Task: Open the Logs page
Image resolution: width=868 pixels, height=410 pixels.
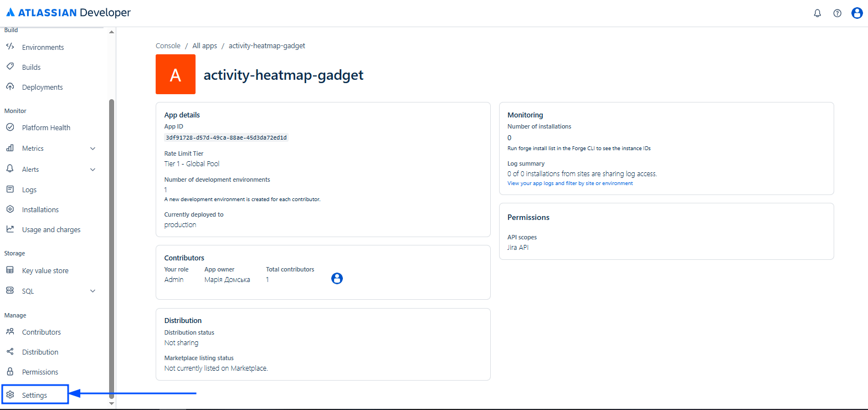Action: pyautogui.click(x=29, y=190)
